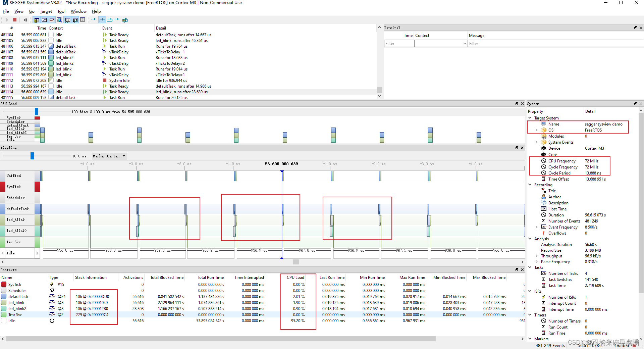Image resolution: width=644 pixels, height=349 pixels.
Task: Open the Help menu
Action: 96,11
